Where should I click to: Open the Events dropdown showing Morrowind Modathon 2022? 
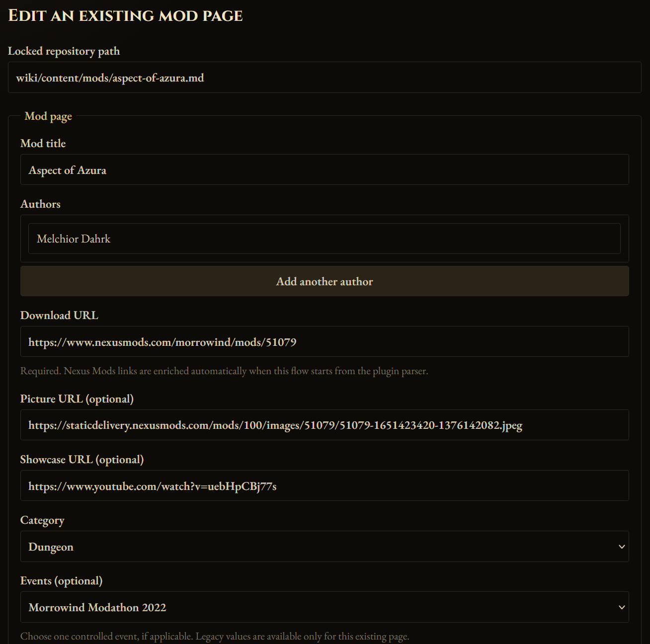pos(325,607)
